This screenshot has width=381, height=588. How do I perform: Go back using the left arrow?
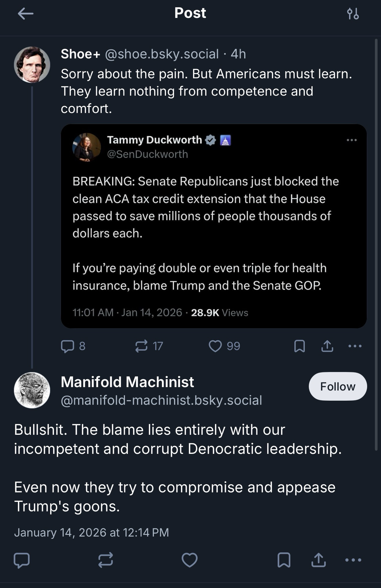[x=25, y=14]
